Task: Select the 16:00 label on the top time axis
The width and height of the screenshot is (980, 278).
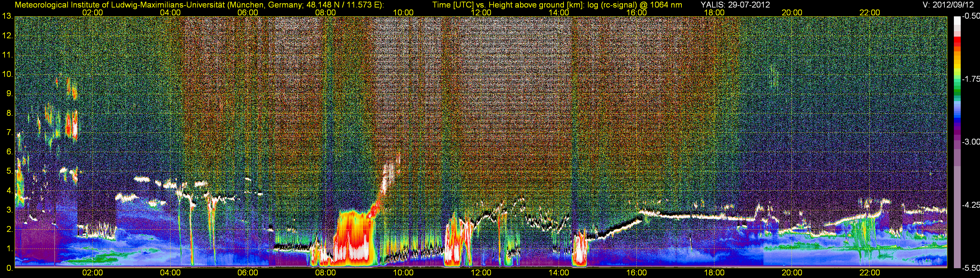Action: click(636, 12)
